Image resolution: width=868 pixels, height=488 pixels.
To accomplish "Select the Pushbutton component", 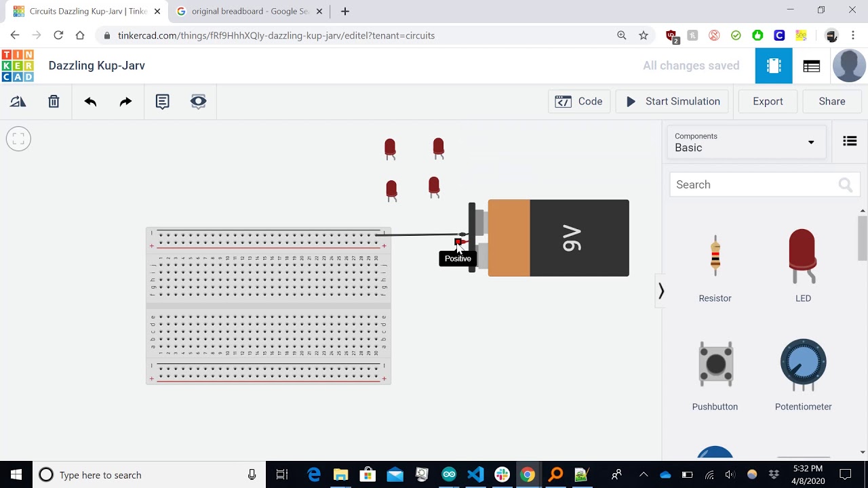I will click(x=715, y=375).
